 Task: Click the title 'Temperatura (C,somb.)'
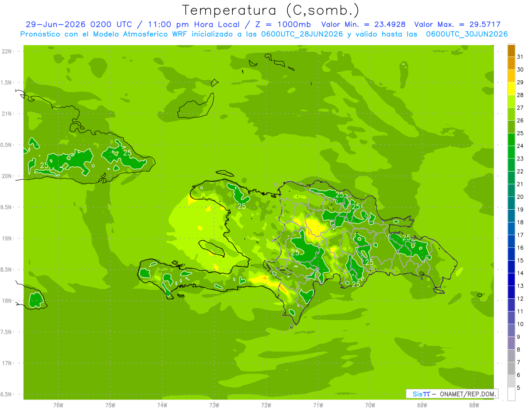point(271,10)
